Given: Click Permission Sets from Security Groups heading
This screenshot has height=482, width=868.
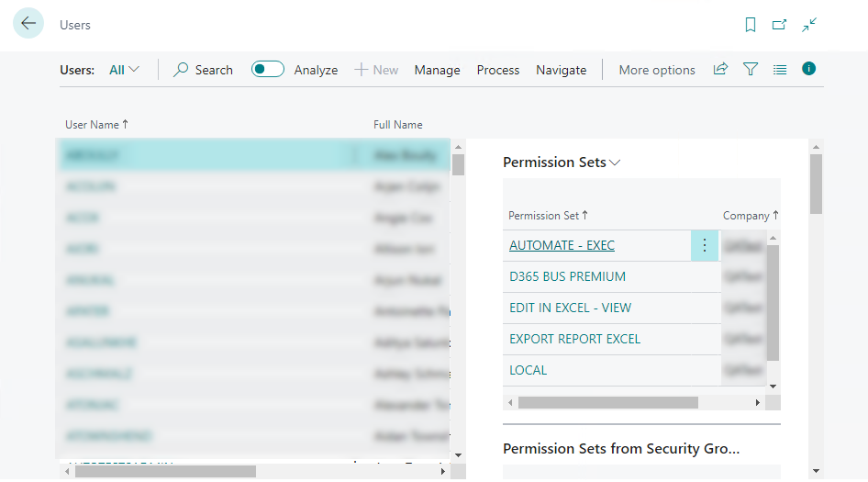Looking at the screenshot, I should point(621,448).
